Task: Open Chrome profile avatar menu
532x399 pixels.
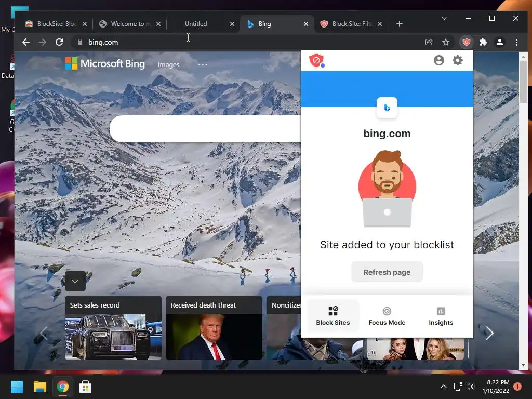Action: point(499,42)
